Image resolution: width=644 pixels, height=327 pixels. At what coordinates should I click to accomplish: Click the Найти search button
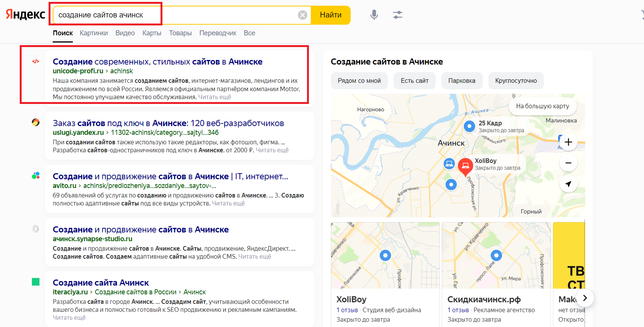[331, 15]
